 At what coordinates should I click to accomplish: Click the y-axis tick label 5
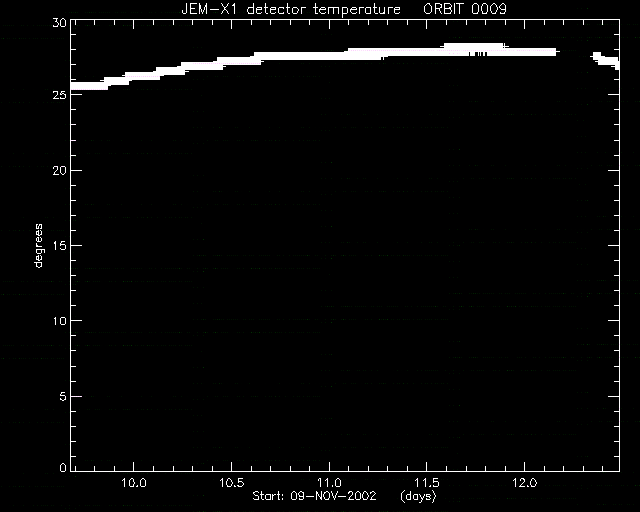pyautogui.click(x=63, y=396)
